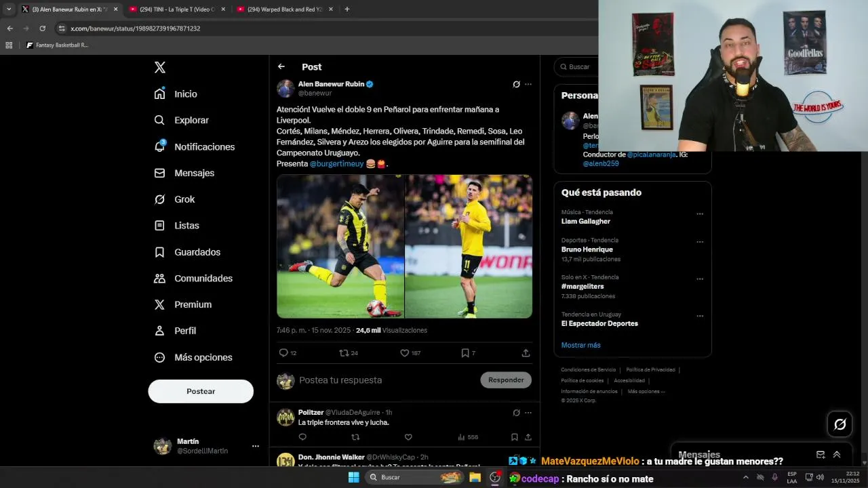Compose new message in Mensajes drawer
The height and width of the screenshot is (488, 868).
821,455
